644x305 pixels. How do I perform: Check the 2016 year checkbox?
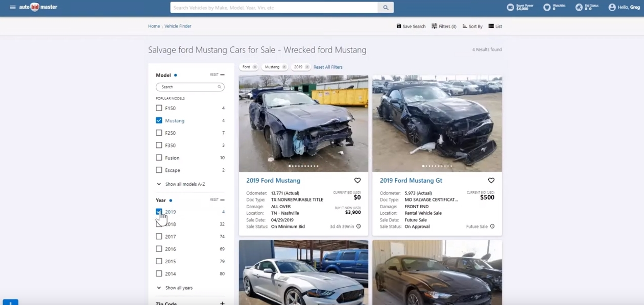[x=159, y=249]
